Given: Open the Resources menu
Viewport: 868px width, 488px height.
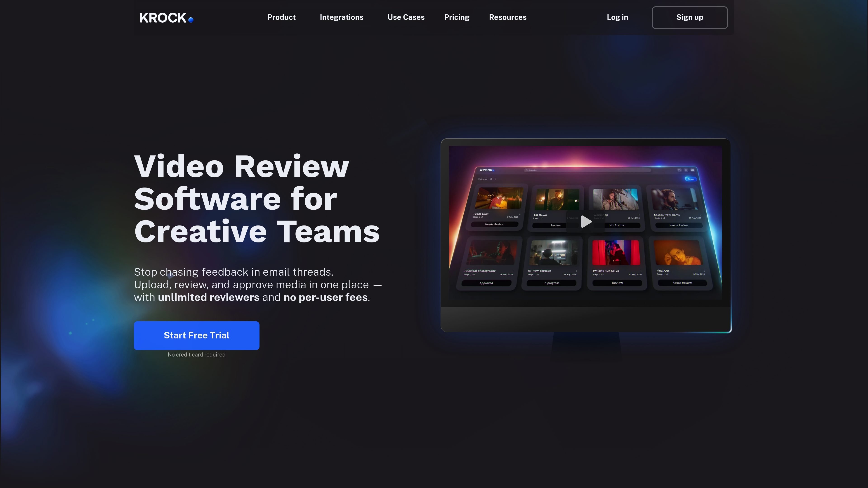Looking at the screenshot, I should 507,17.
